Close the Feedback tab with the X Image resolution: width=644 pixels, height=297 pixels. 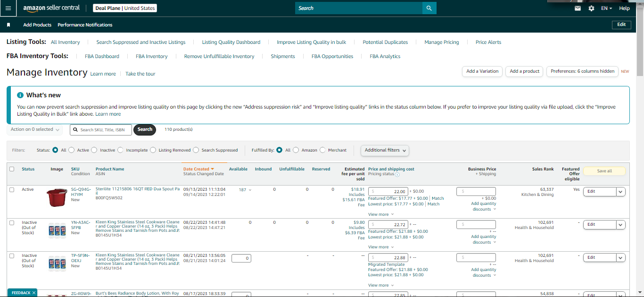[x=34, y=293]
